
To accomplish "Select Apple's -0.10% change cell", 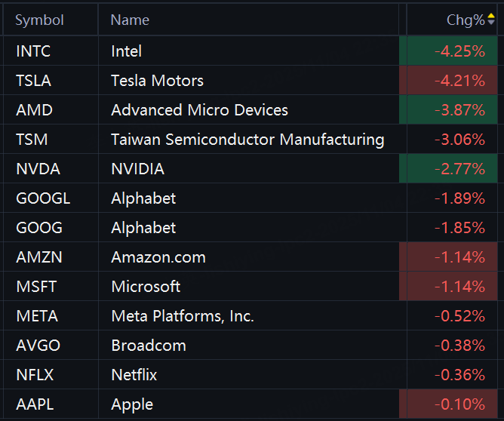I will (x=459, y=404).
